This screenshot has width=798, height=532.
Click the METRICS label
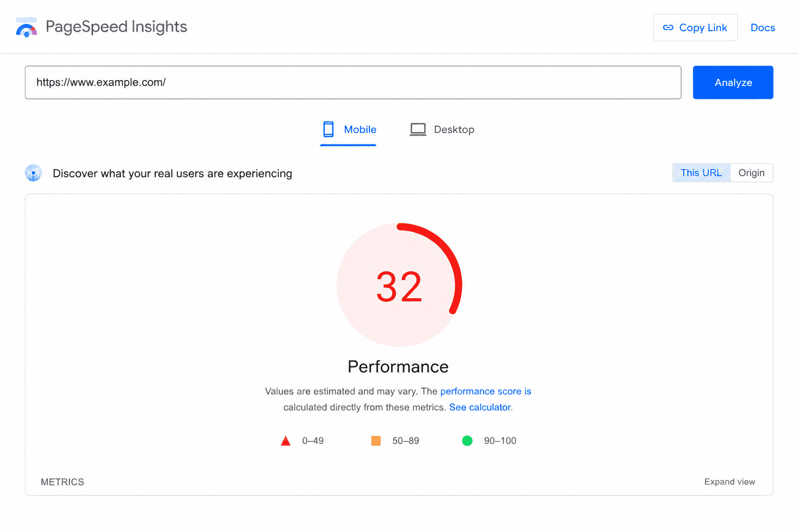coord(62,482)
